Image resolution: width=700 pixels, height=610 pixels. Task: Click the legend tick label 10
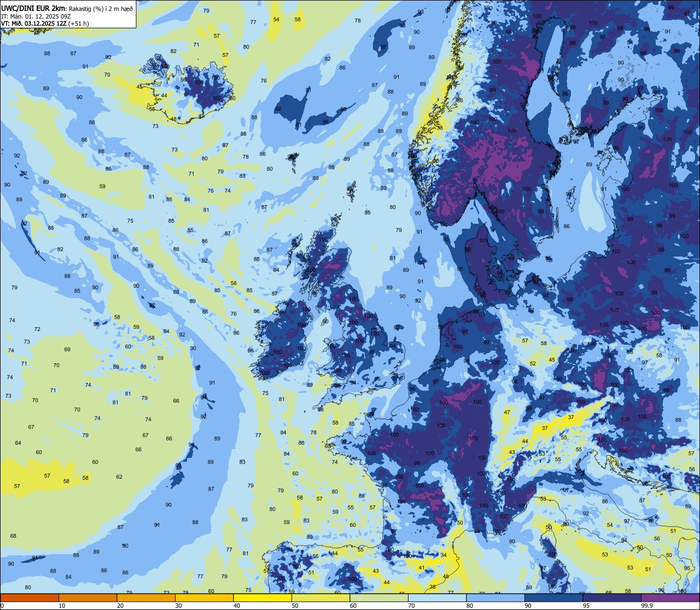(x=62, y=606)
